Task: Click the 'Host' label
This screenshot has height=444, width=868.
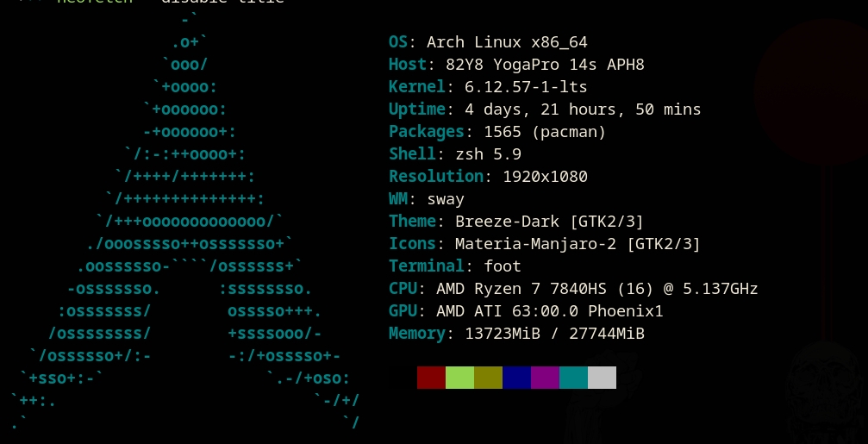Action: point(408,65)
